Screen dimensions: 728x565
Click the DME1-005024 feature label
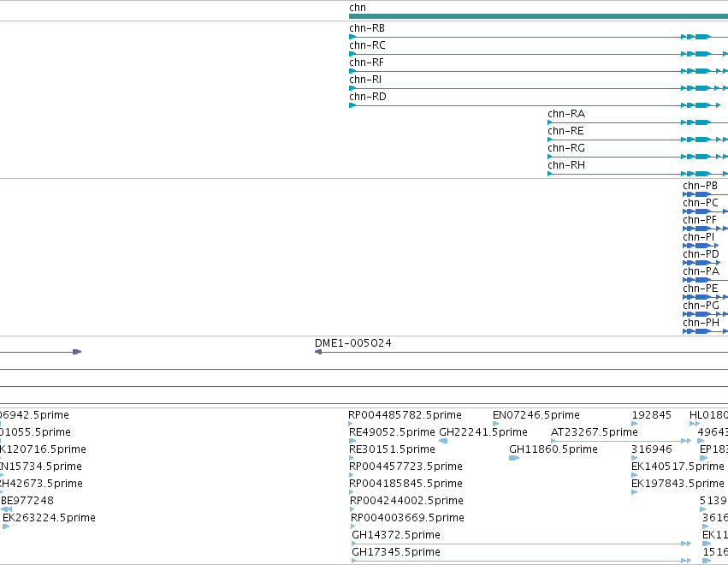[352, 343]
